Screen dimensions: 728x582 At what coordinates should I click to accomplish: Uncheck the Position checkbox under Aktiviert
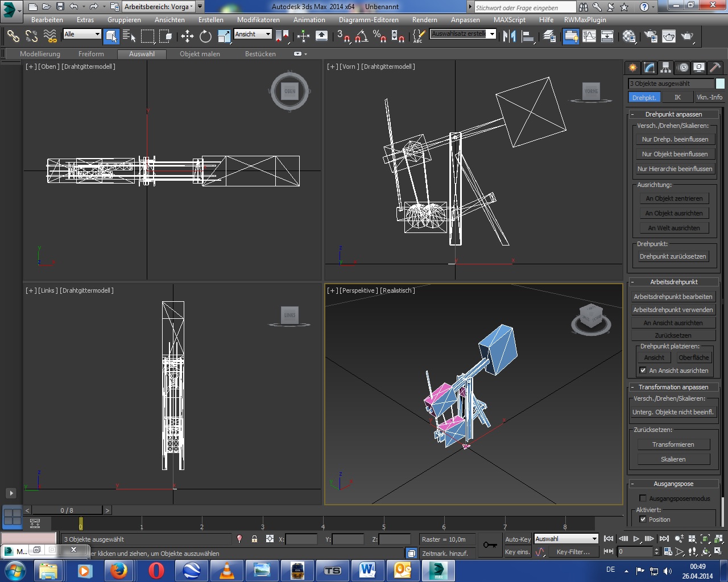pyautogui.click(x=643, y=519)
